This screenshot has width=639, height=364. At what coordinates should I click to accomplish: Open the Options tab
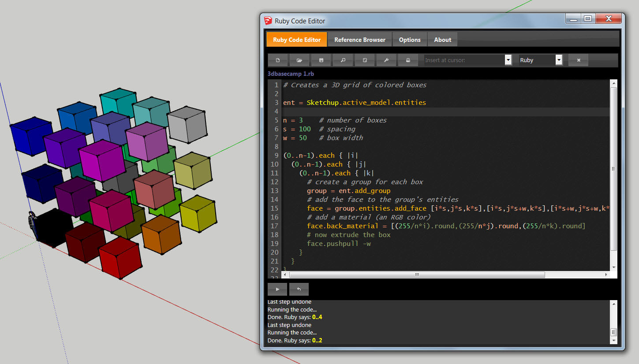tap(410, 39)
